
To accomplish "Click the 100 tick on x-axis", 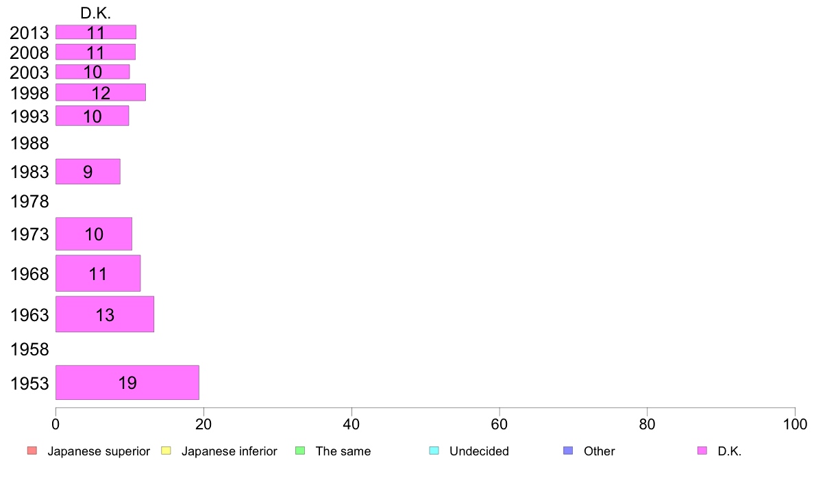I will click(x=795, y=424).
